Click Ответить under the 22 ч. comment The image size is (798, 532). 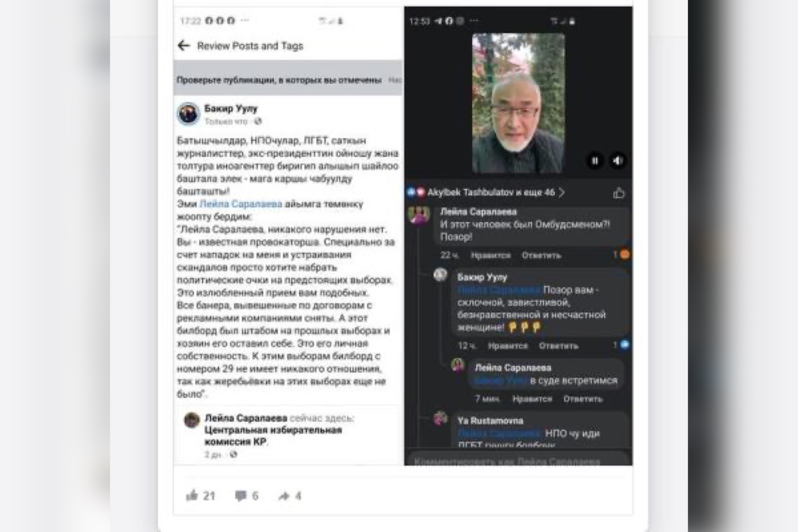click(x=541, y=255)
